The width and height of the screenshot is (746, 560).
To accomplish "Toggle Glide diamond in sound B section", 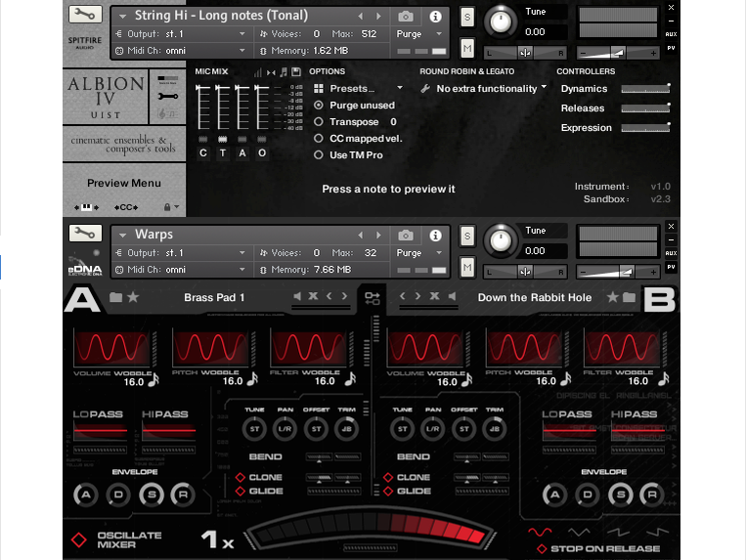I will 388,491.
